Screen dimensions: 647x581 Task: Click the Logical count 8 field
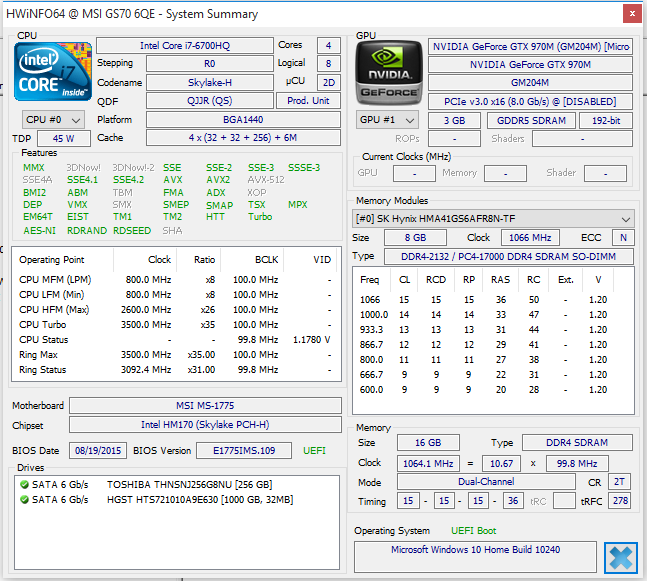pos(328,64)
